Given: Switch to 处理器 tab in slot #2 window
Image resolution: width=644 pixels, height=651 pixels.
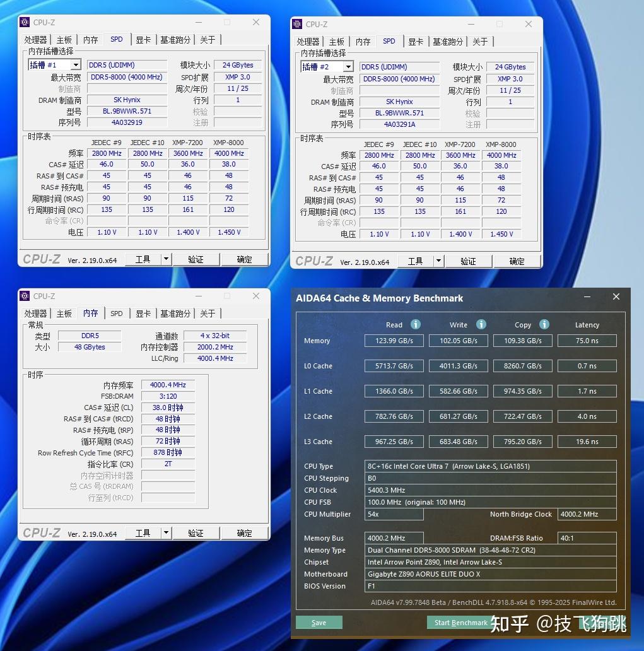Looking at the screenshot, I should coord(308,42).
